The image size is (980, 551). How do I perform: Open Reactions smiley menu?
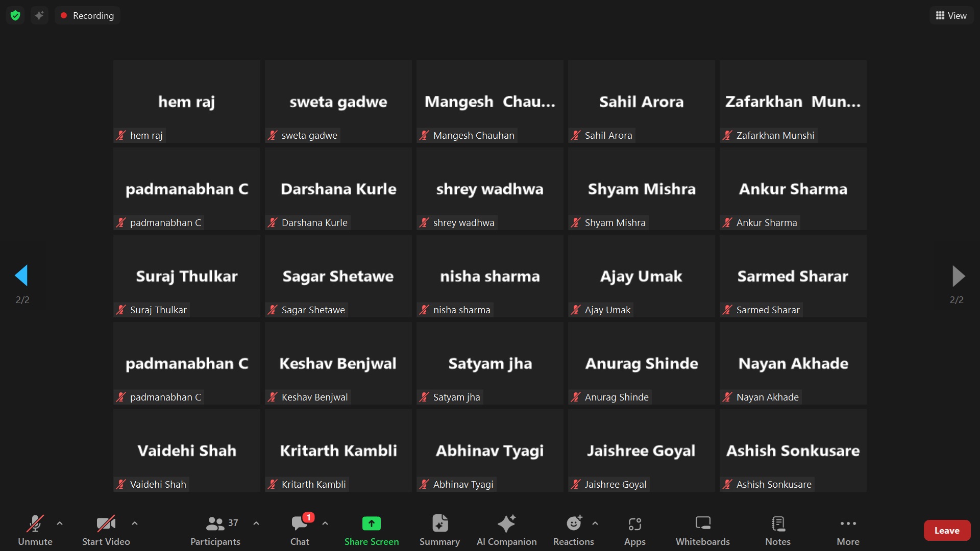[x=574, y=530]
